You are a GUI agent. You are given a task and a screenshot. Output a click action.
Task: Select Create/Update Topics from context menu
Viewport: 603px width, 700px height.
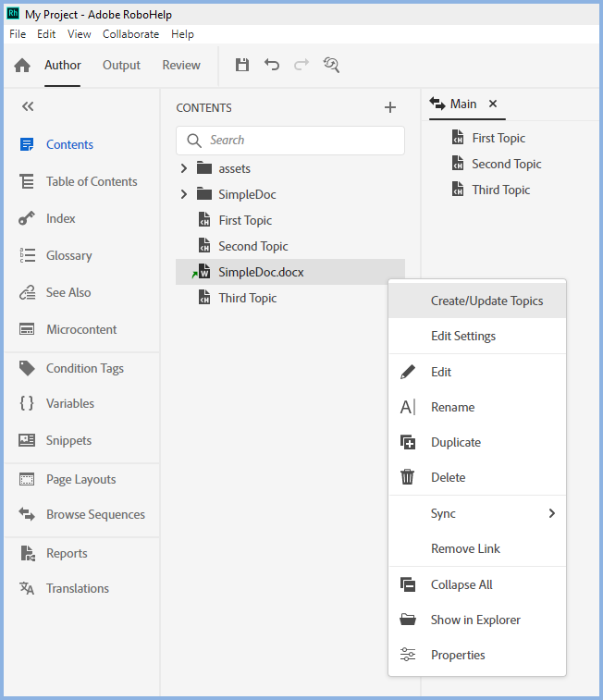coord(486,301)
